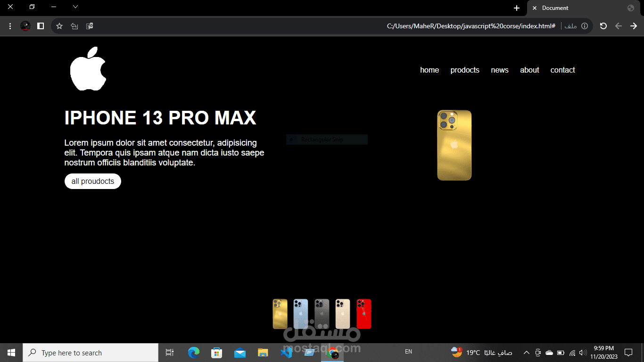Click the Meet Now tray icon
The height and width of the screenshot is (362, 644).
coord(538,353)
